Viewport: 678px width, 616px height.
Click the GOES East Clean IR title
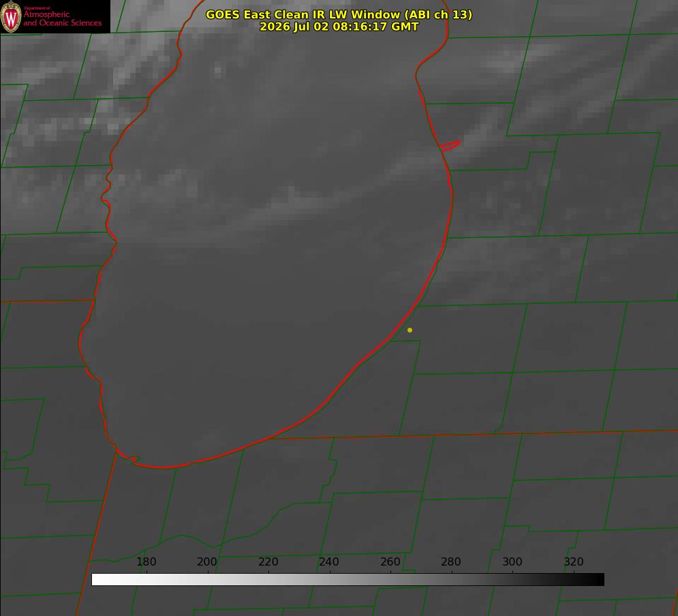tap(339, 14)
